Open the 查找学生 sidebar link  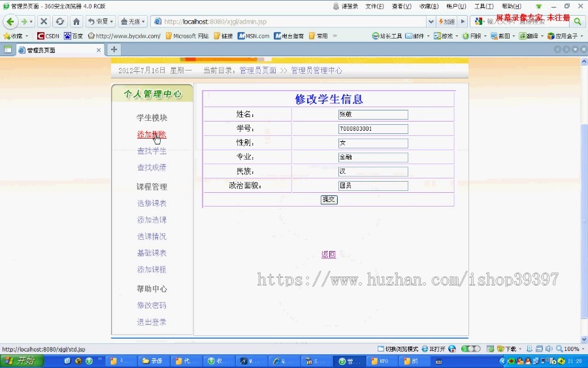click(x=152, y=151)
